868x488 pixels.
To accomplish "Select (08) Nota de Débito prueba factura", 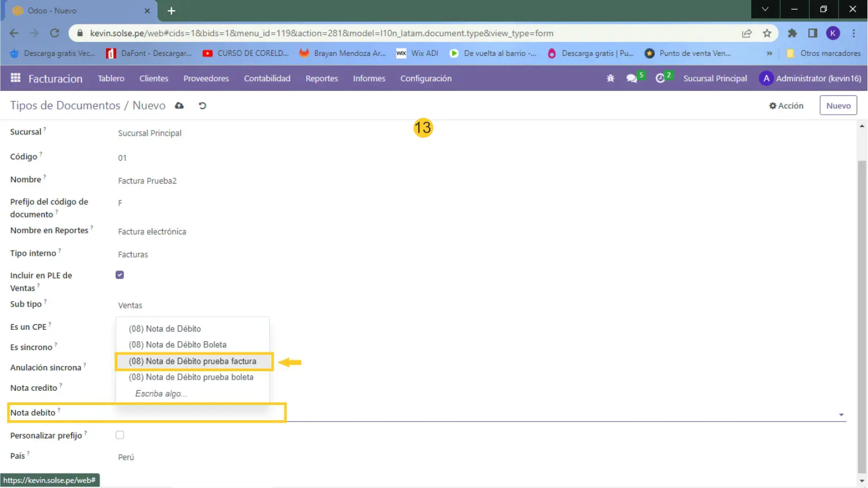I will [x=192, y=361].
